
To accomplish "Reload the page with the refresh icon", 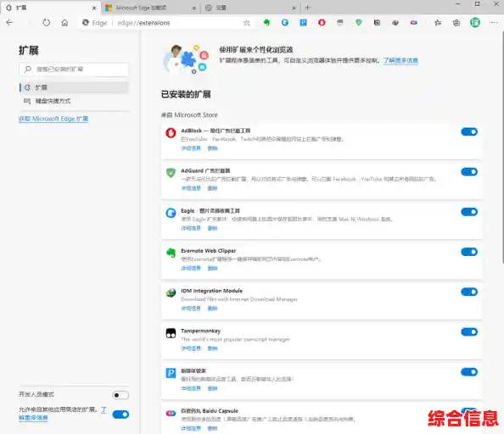I will 47,23.
